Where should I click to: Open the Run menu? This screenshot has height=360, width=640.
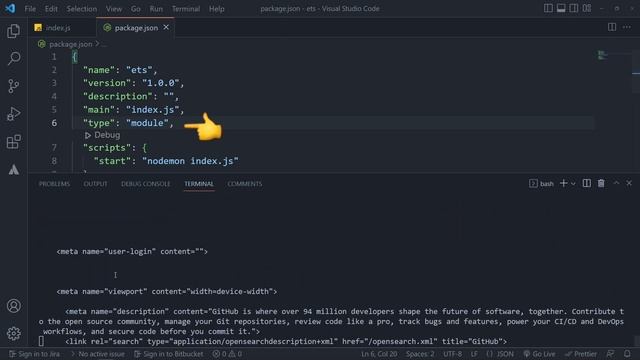pyautogui.click(x=156, y=9)
